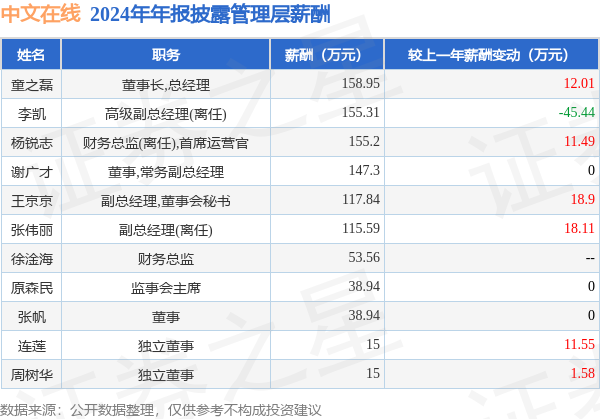Click the salary value 155.2
The image size is (600, 419).
(364, 141)
